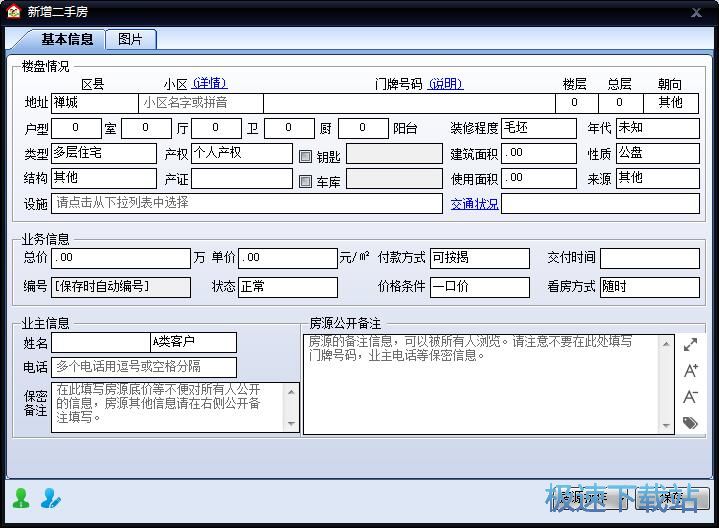Click the tag icon beside public remarks
Screen dimensions: 719x528
(x=690, y=423)
